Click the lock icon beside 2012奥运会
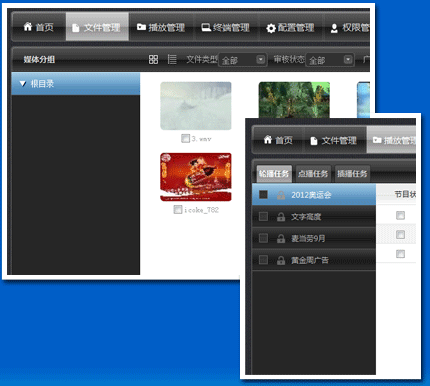This screenshot has height=386, width=430. pos(281,195)
